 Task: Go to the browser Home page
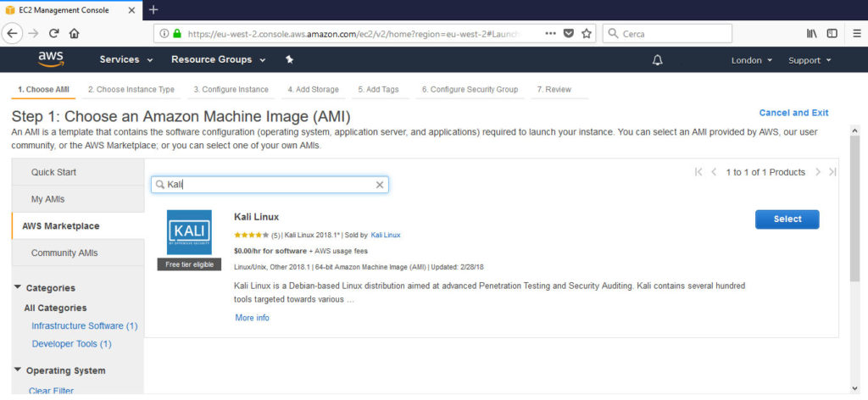click(74, 33)
